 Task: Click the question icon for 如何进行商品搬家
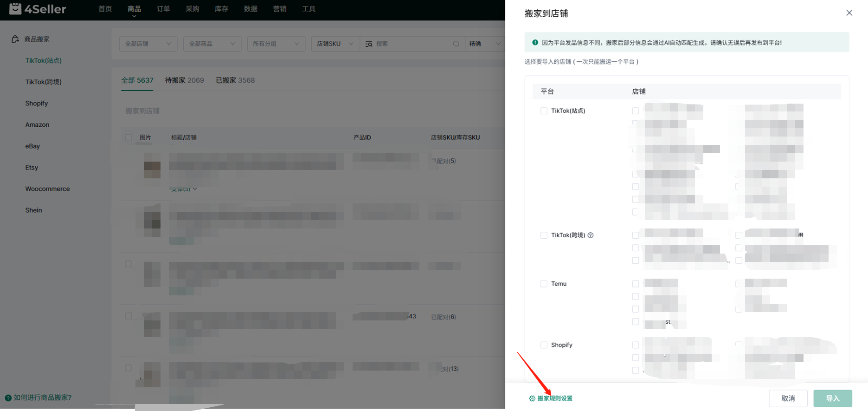click(8, 398)
